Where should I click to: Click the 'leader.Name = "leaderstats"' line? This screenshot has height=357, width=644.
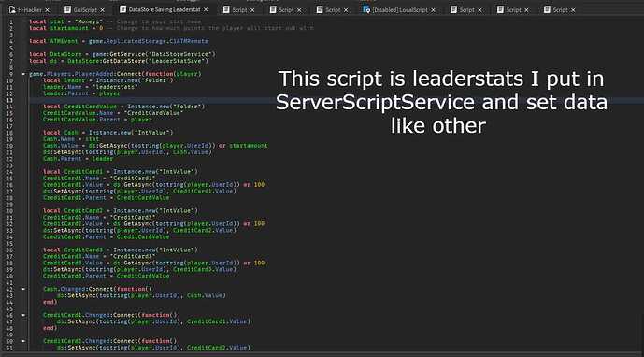tap(91, 87)
